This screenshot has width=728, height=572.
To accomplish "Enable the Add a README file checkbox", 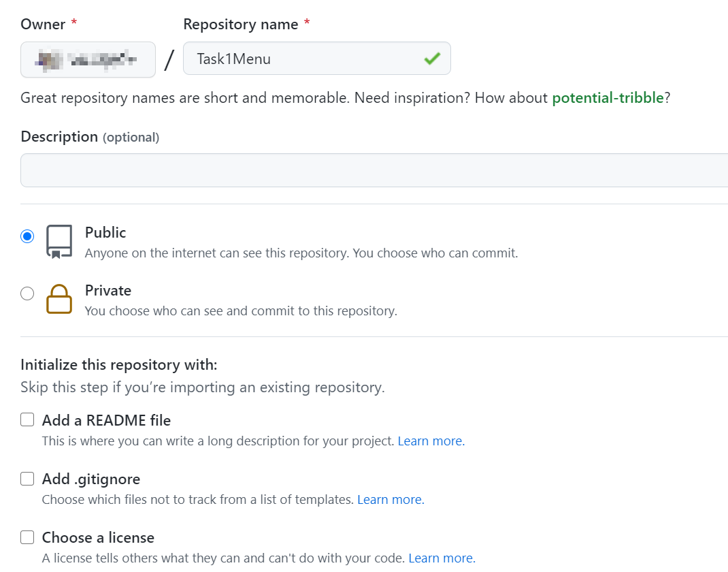I will click(27, 420).
